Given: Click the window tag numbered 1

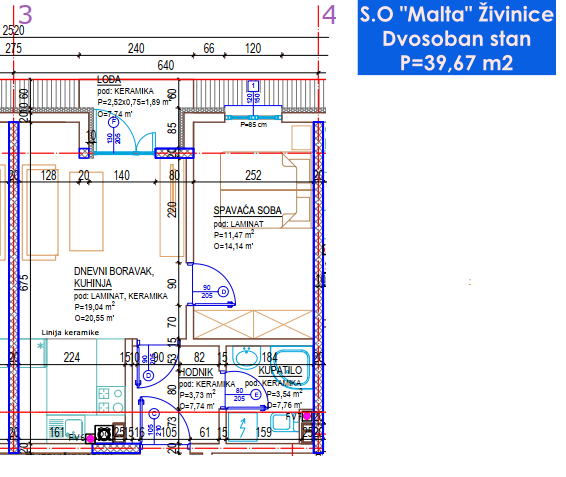Looking at the screenshot, I should 253,86.
